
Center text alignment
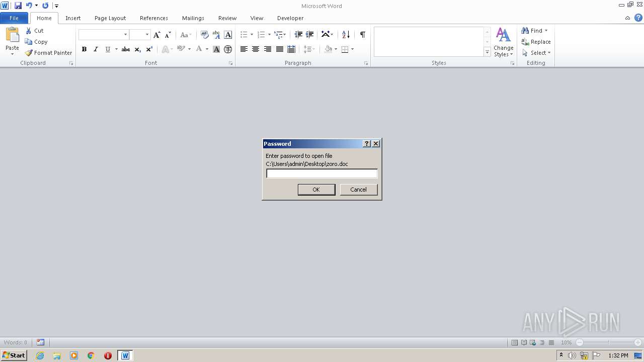click(x=256, y=49)
